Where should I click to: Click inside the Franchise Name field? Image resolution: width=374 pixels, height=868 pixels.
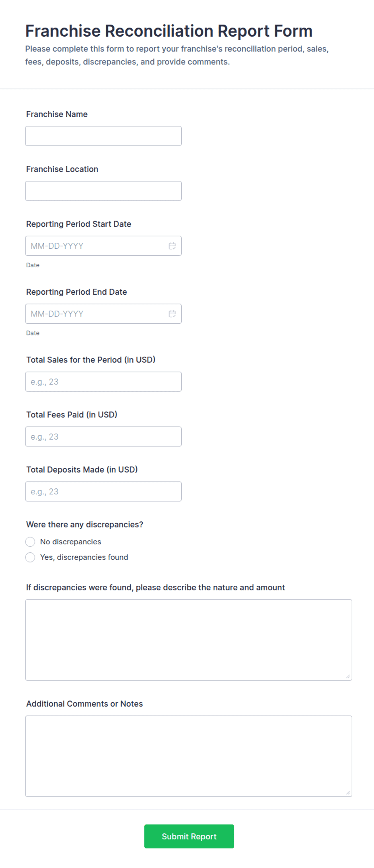(x=103, y=136)
